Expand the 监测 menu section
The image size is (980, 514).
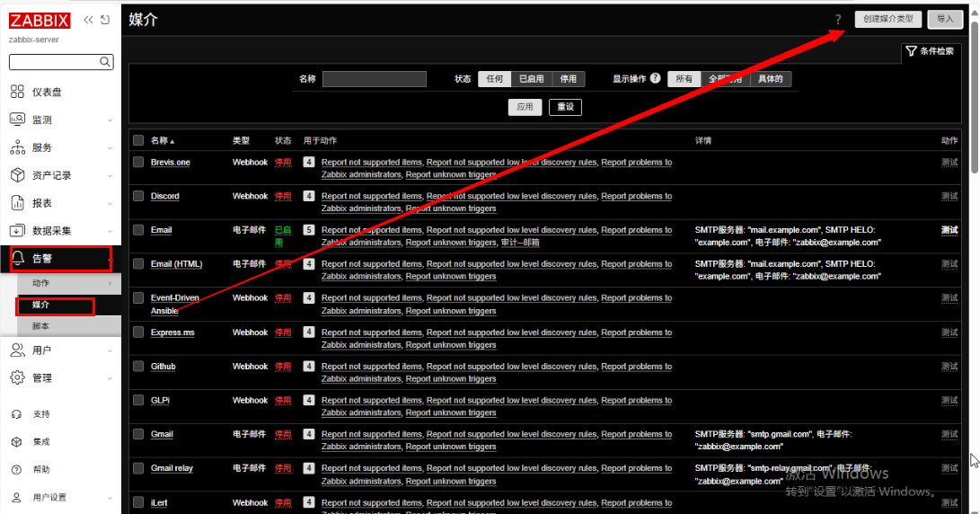click(59, 120)
